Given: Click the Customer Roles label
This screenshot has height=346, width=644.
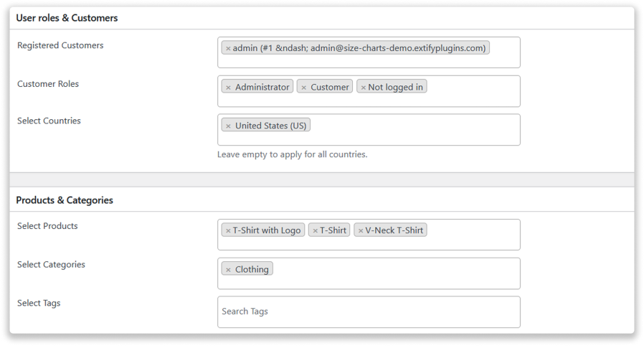Looking at the screenshot, I should 48,84.
